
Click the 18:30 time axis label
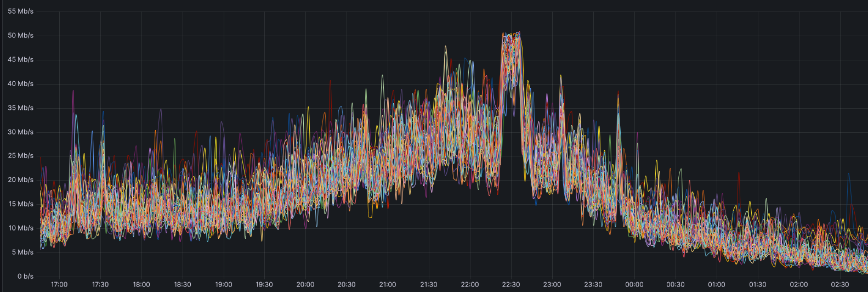[x=183, y=285]
